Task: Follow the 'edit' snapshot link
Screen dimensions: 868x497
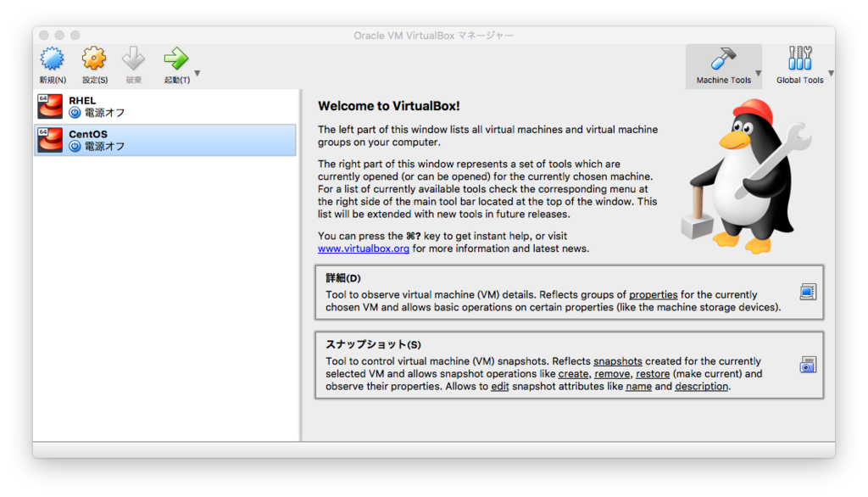Action: coord(500,386)
